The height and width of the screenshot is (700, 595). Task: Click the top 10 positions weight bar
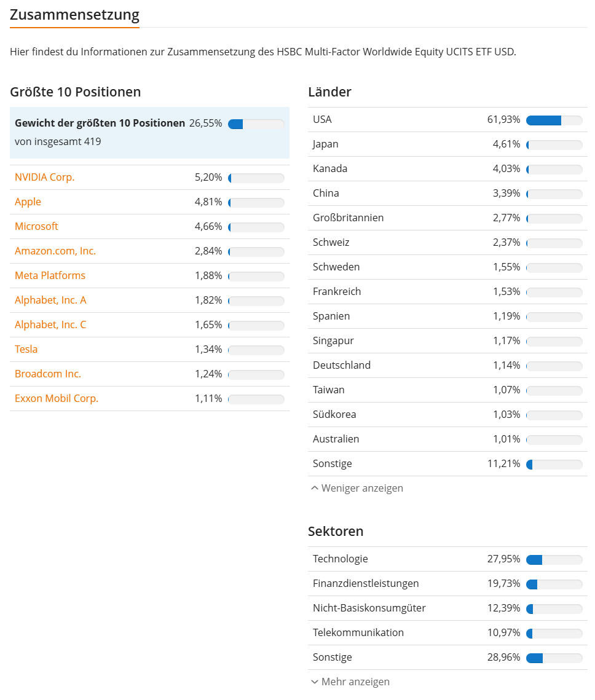pyautogui.click(x=256, y=124)
